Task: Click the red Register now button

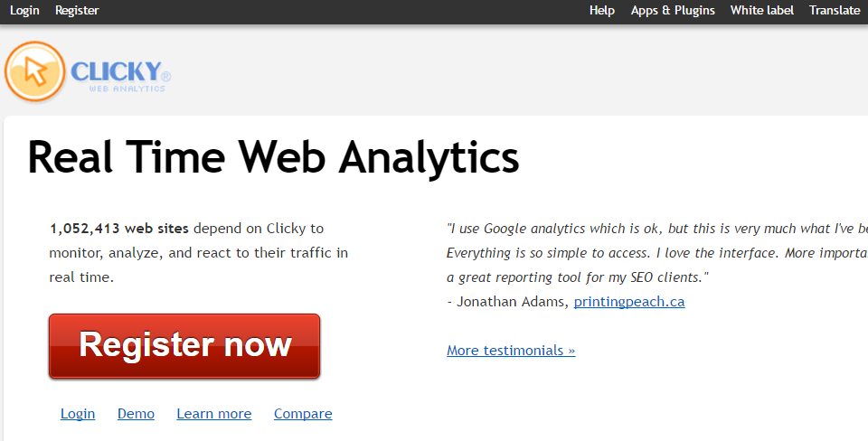Action: tap(184, 346)
